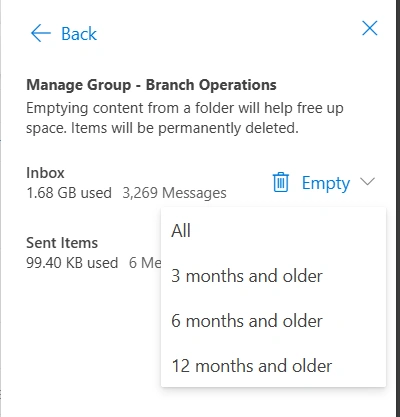The width and height of the screenshot is (400, 417).
Task: Click the left-pointing Back arrow icon
Action: coord(41,33)
